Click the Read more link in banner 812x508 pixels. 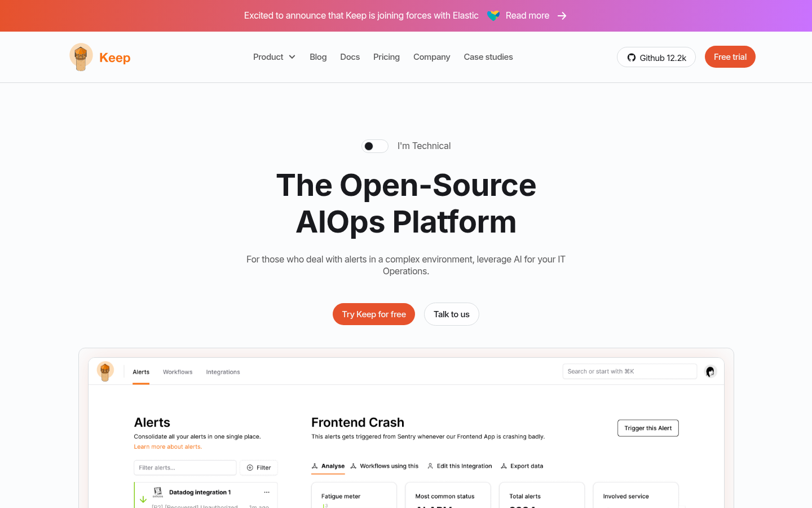527,16
